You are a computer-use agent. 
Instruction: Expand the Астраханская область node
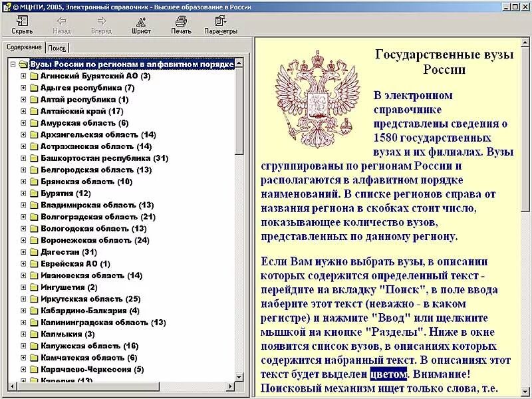23,146
